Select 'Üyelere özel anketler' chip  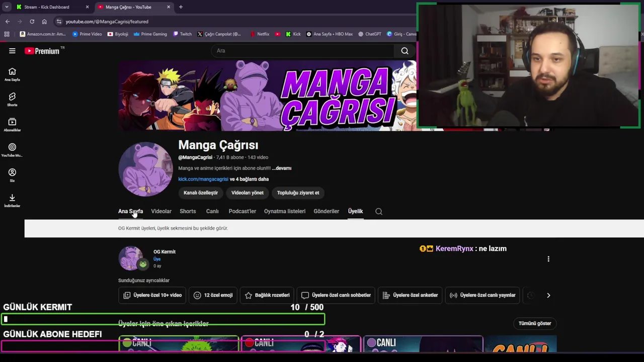410,295
